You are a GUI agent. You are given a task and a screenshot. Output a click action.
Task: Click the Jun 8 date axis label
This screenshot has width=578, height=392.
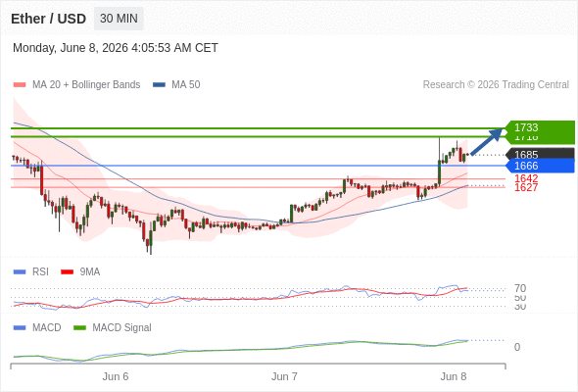click(x=454, y=376)
